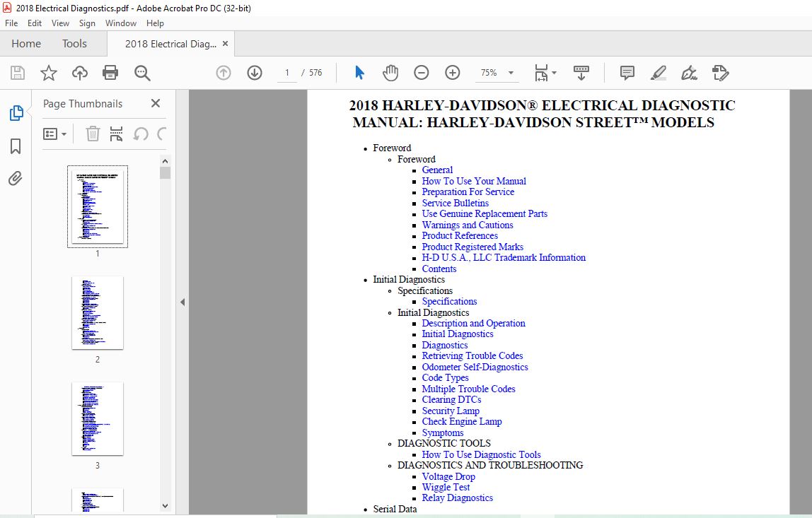This screenshot has width=812, height=518.
Task: Open the File menu
Action: coord(11,23)
